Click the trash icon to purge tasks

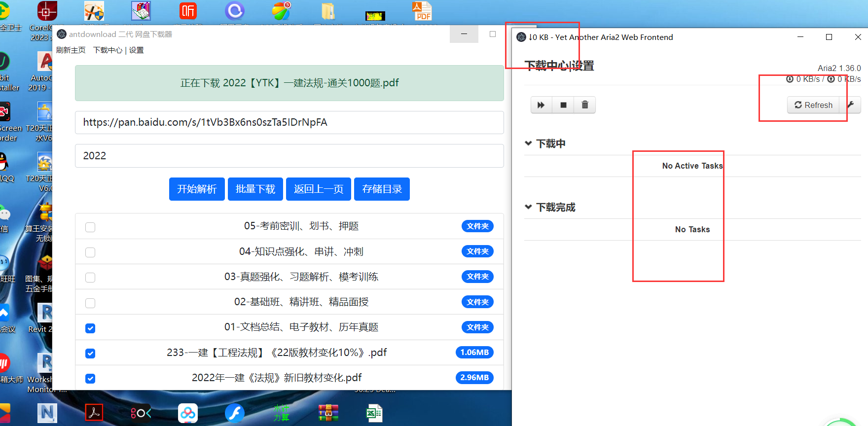(585, 105)
